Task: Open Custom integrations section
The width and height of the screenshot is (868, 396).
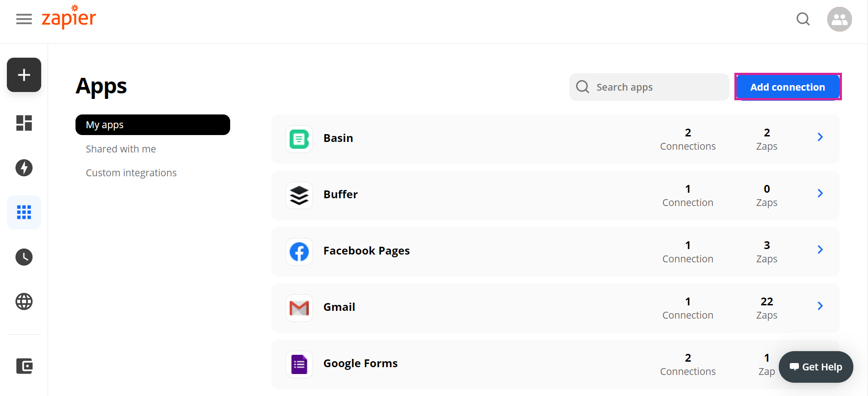Action: point(131,173)
